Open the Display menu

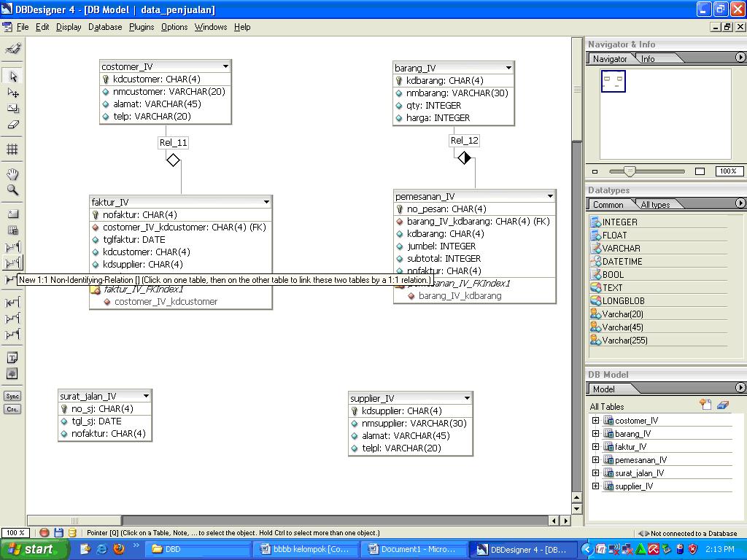coord(69,27)
